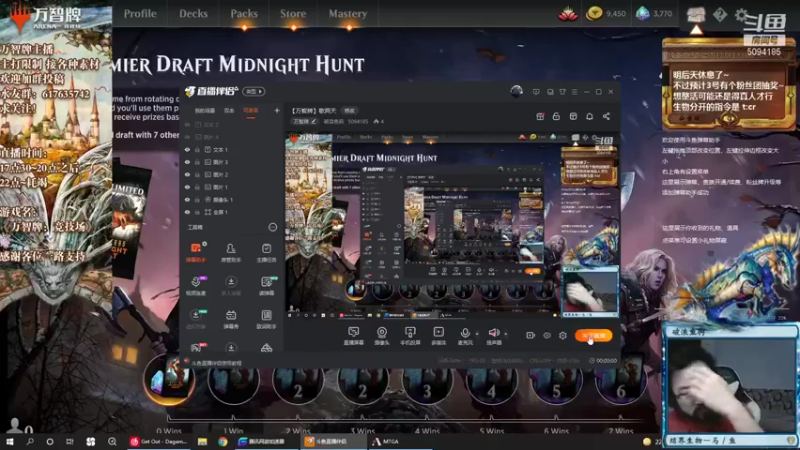Toggle visibility of 图片 1 source

click(x=187, y=187)
